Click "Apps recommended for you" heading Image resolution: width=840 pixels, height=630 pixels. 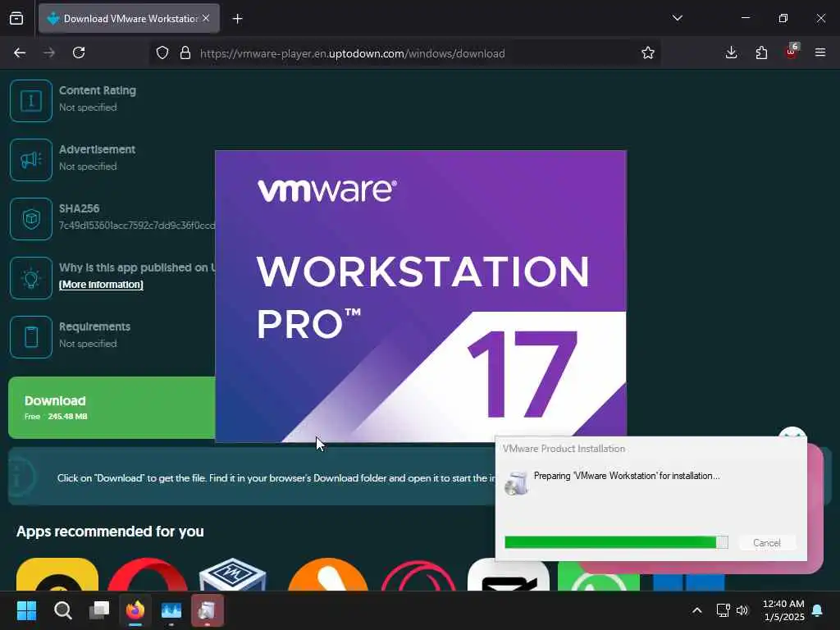(x=110, y=532)
